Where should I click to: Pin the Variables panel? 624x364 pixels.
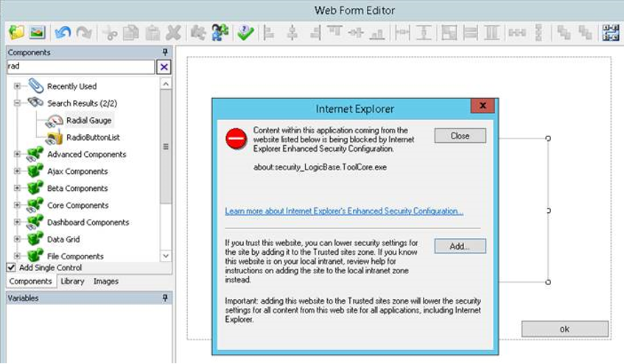click(x=165, y=298)
